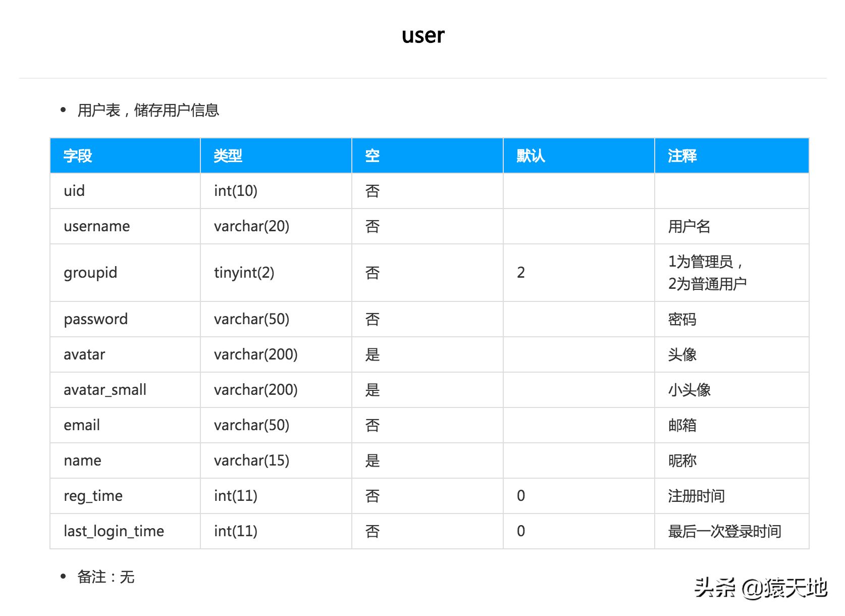Click the '2为普通用户' comment line
This screenshot has height=616, width=845.
click(707, 284)
